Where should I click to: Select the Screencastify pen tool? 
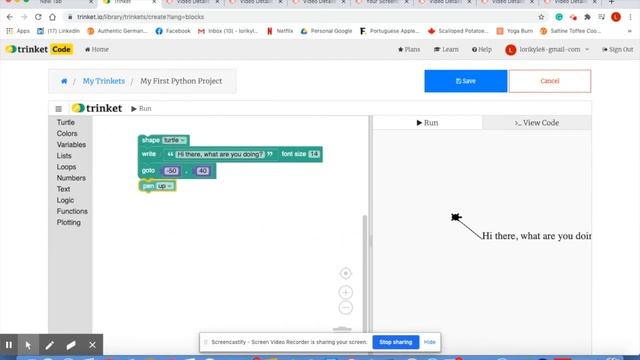49,345
